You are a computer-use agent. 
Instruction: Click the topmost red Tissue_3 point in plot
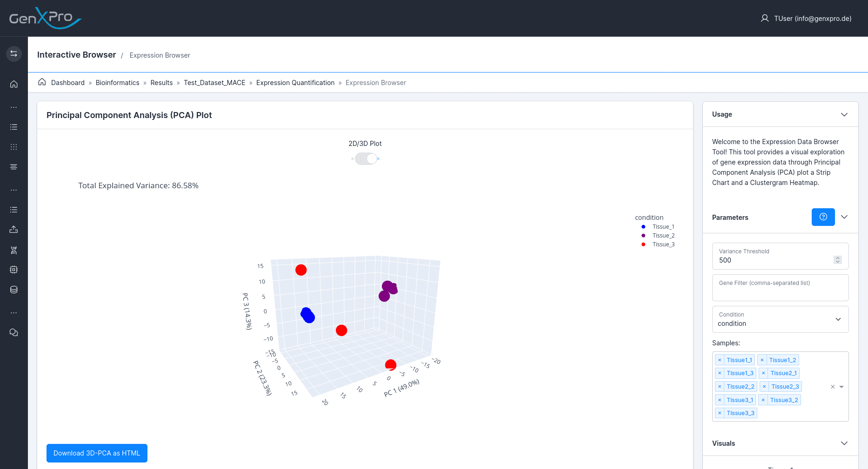pyautogui.click(x=301, y=270)
